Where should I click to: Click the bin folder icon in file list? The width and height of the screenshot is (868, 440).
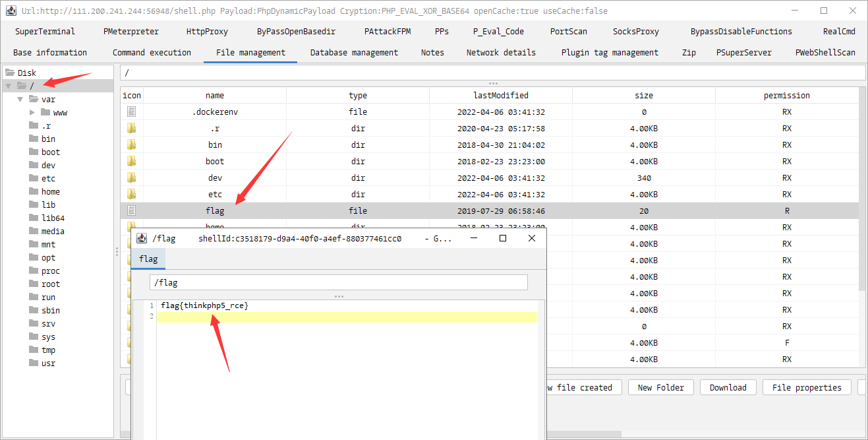(131, 145)
